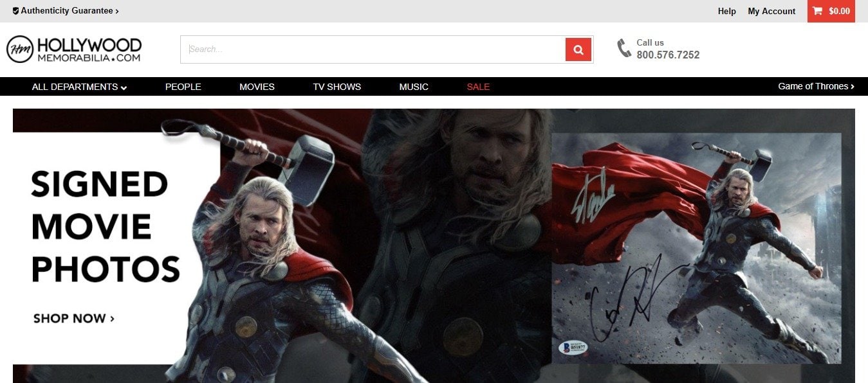Focus the Search input field

[x=373, y=49]
